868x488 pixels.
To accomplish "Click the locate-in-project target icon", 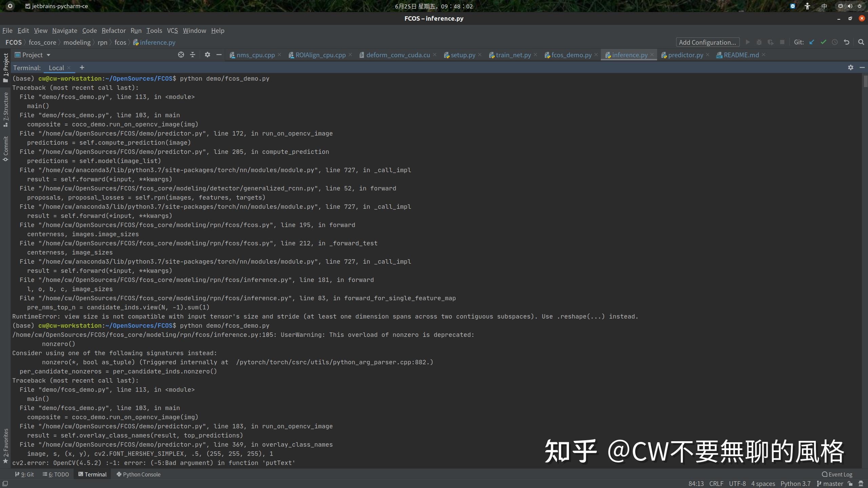I will 181,55.
